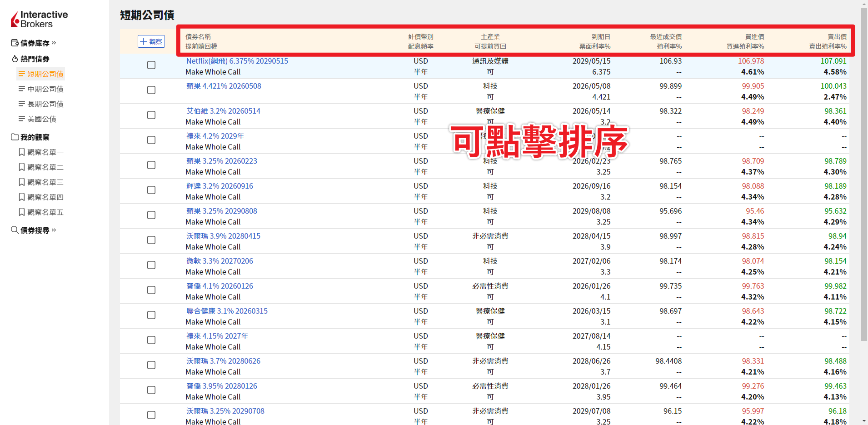Screen dimensions: 868x425
Task: Open 沃爾瑪 3.7% 20280626 bond link
Action: 224,361
